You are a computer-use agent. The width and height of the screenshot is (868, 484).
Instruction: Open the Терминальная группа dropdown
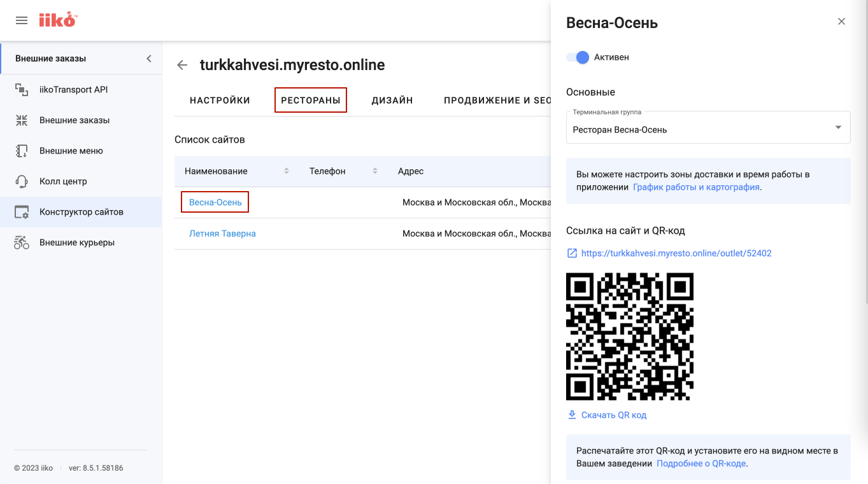[708, 127]
